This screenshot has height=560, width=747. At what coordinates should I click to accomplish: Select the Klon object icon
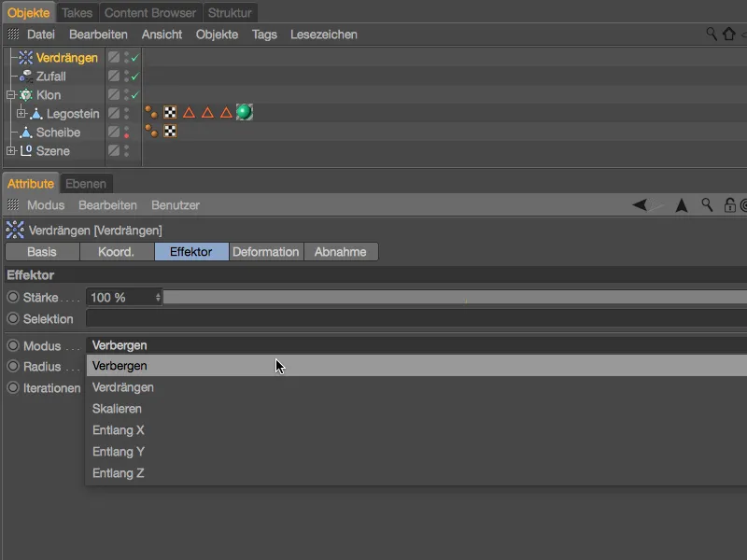pos(24,94)
